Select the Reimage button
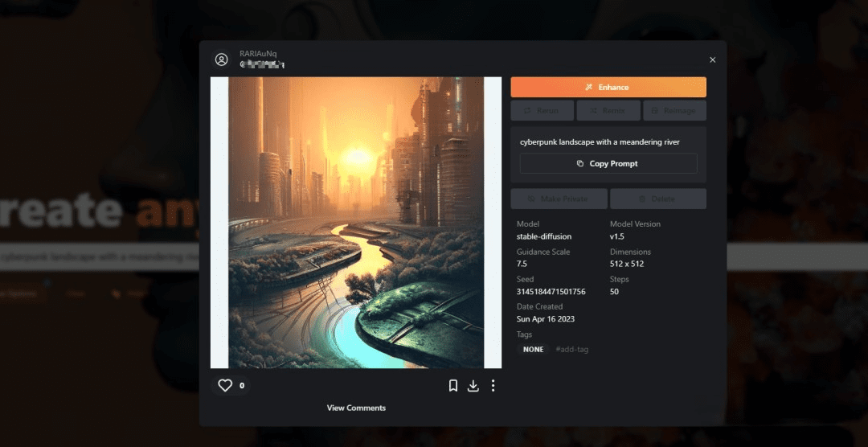The height and width of the screenshot is (447, 868). [674, 110]
